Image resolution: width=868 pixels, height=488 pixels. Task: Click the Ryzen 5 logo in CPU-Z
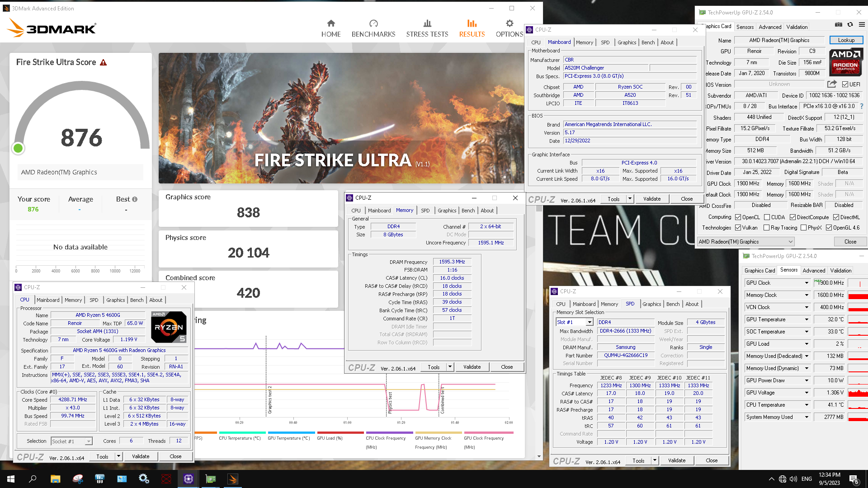click(x=169, y=327)
